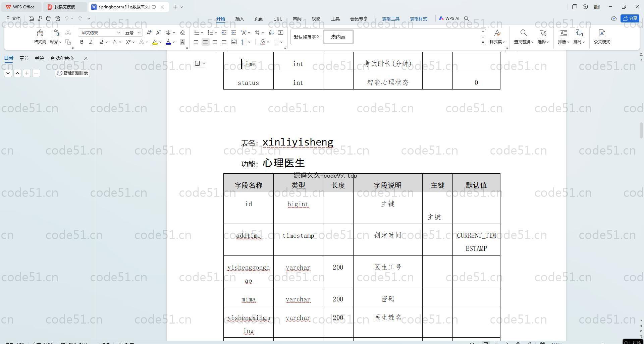Click the Undo arrow icon
This screenshot has height=344, width=644.
coord(66,18)
